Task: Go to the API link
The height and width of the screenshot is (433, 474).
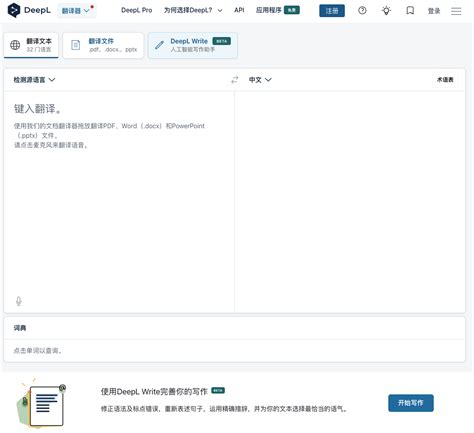Action: point(239,10)
